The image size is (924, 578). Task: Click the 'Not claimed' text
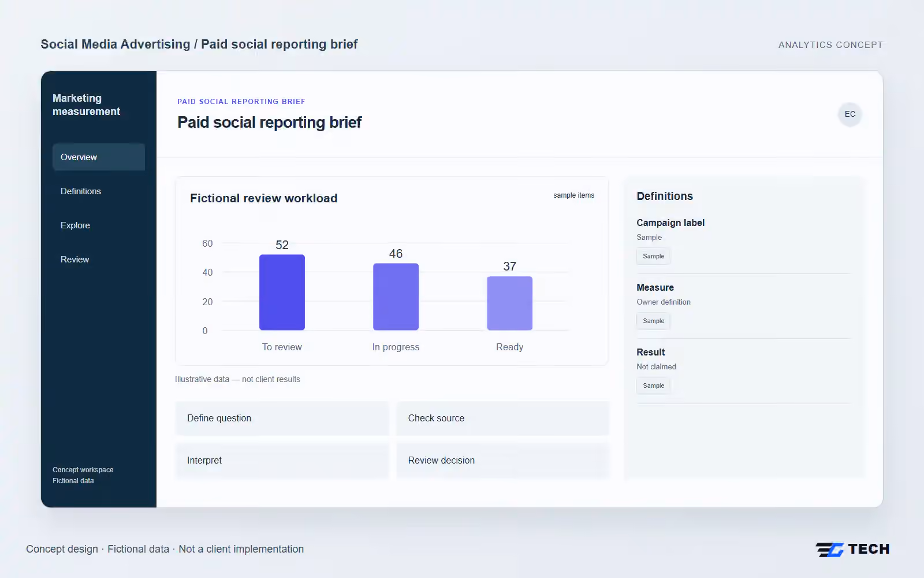[656, 366]
